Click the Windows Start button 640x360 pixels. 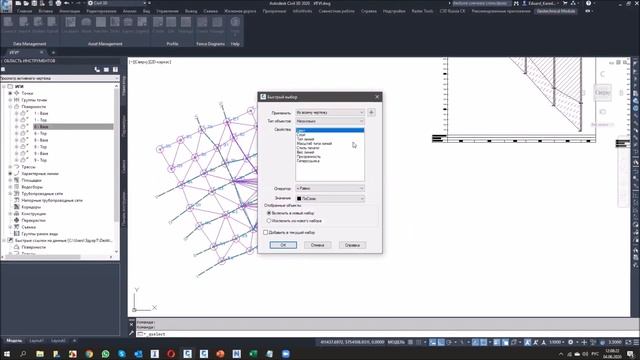pos(7,354)
